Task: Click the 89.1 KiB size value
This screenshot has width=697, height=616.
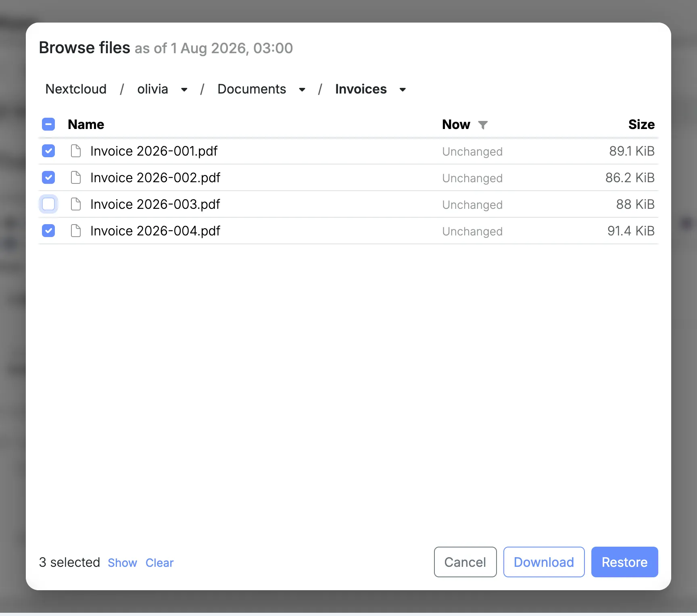Action: click(632, 151)
